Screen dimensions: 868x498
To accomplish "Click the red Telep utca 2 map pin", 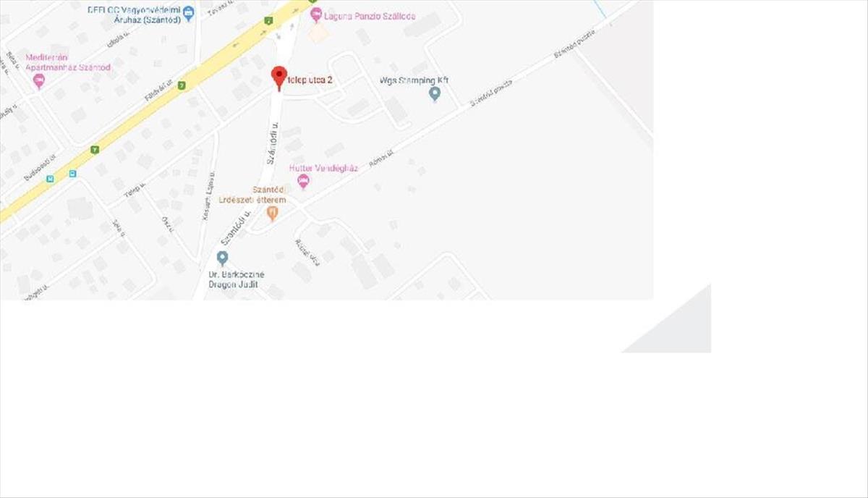I will tap(279, 77).
